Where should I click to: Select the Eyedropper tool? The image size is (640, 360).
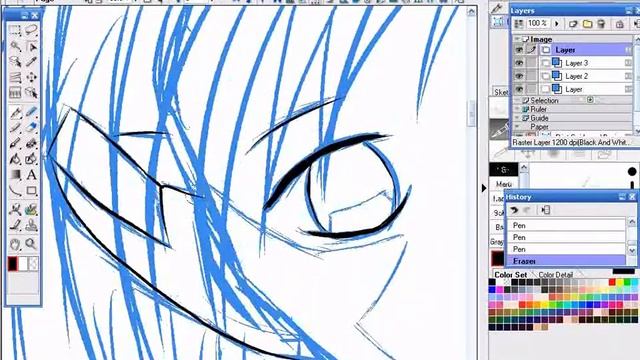[x=31, y=62]
